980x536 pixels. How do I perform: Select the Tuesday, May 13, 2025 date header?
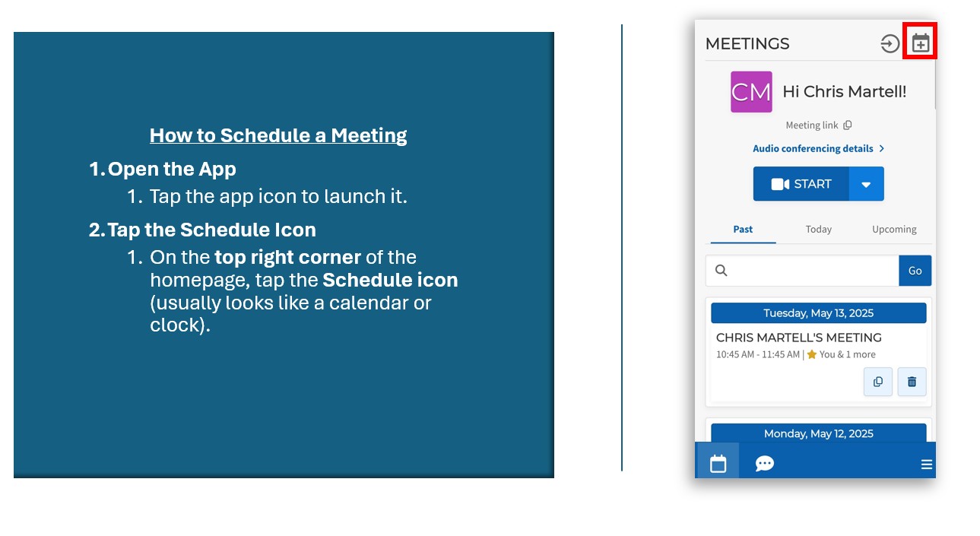(x=818, y=313)
